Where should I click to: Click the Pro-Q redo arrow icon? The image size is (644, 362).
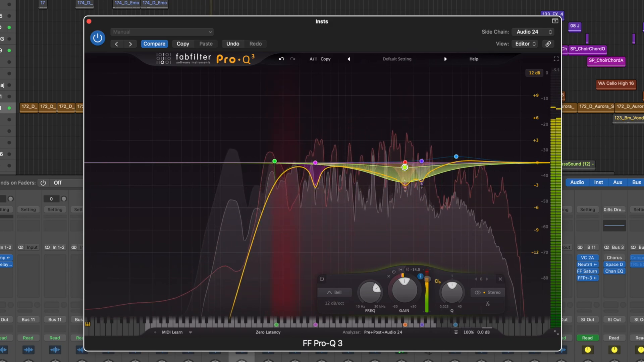point(293,59)
